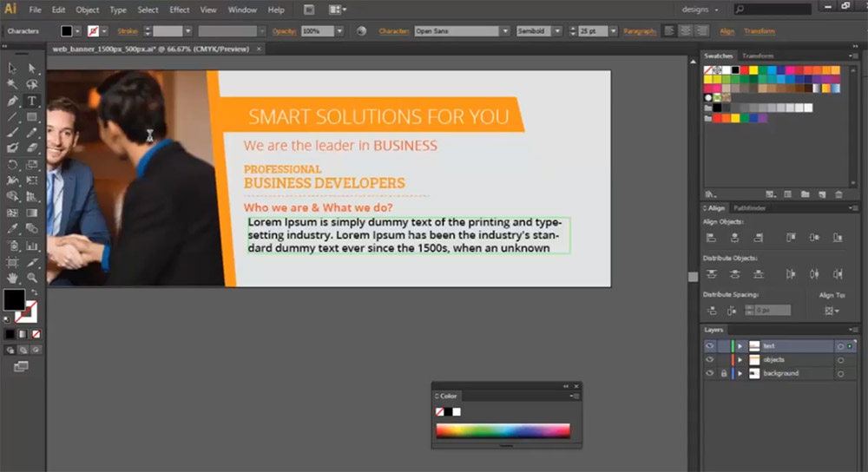Select the Direct Selection tool
This screenshot has width=868, height=472.
click(x=32, y=69)
